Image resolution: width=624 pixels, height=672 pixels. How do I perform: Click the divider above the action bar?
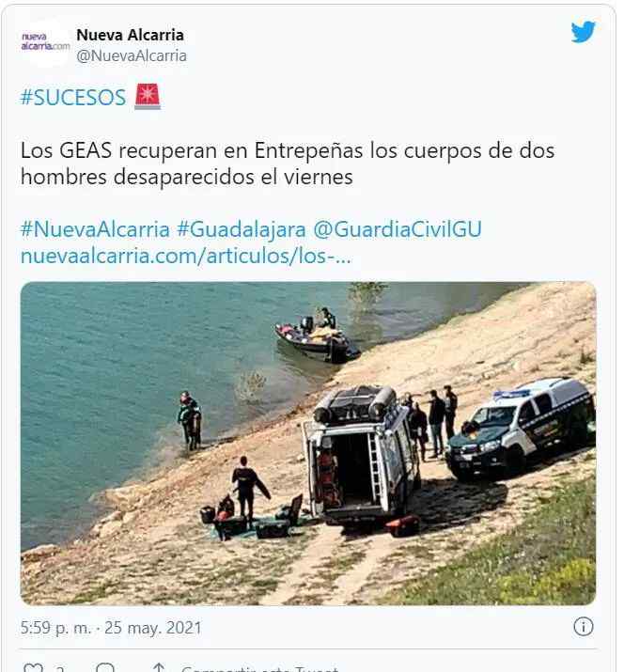(x=308, y=649)
